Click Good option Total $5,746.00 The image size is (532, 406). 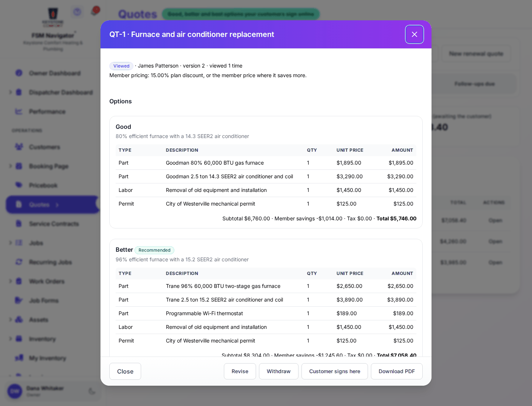(396, 219)
